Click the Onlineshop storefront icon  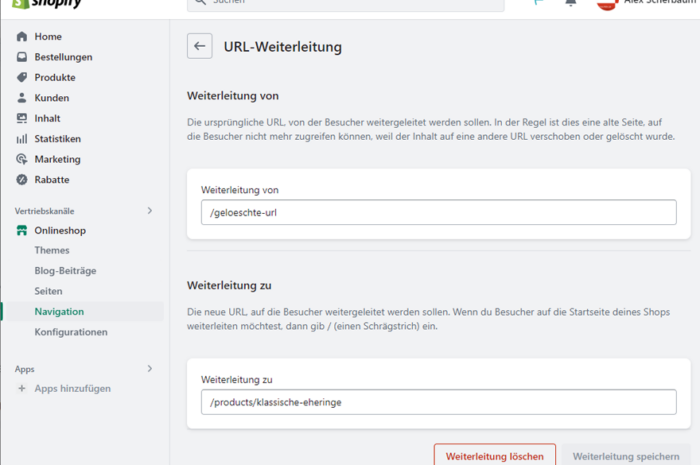[x=22, y=231]
